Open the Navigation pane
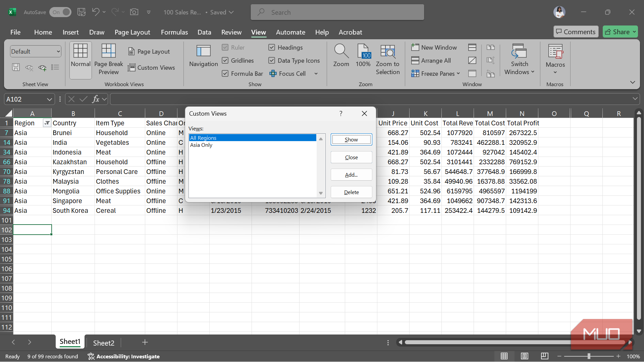 (204, 56)
